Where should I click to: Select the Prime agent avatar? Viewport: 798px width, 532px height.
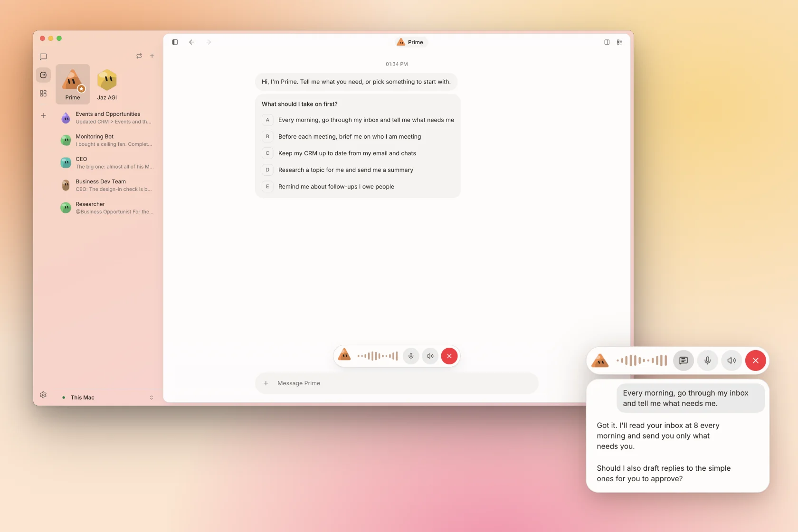coord(73,84)
